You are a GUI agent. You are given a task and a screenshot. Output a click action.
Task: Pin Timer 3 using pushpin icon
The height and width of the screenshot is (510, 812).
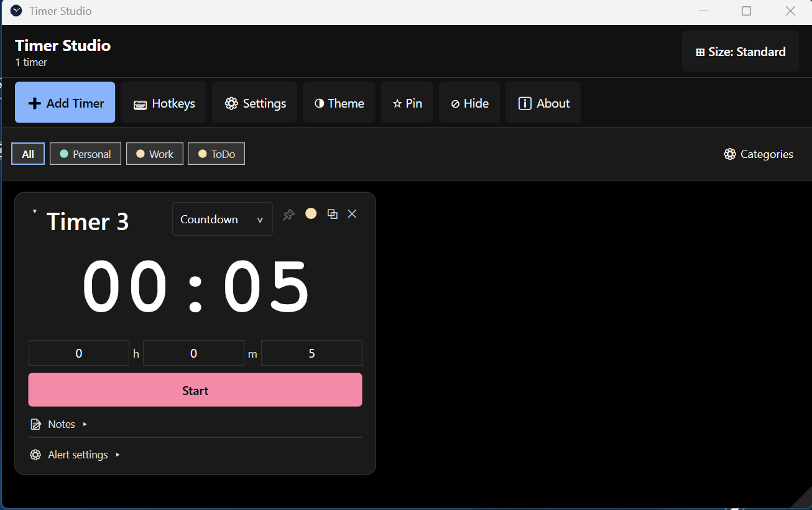pos(288,215)
